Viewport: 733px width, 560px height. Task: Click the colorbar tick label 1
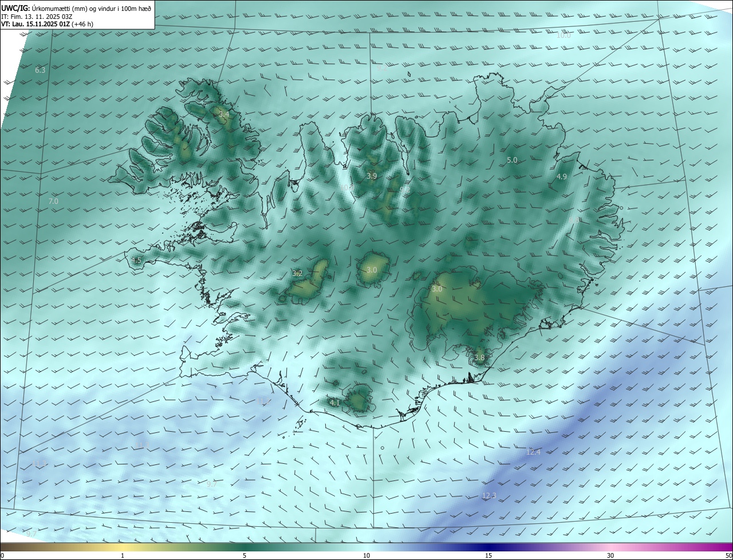[x=123, y=555]
